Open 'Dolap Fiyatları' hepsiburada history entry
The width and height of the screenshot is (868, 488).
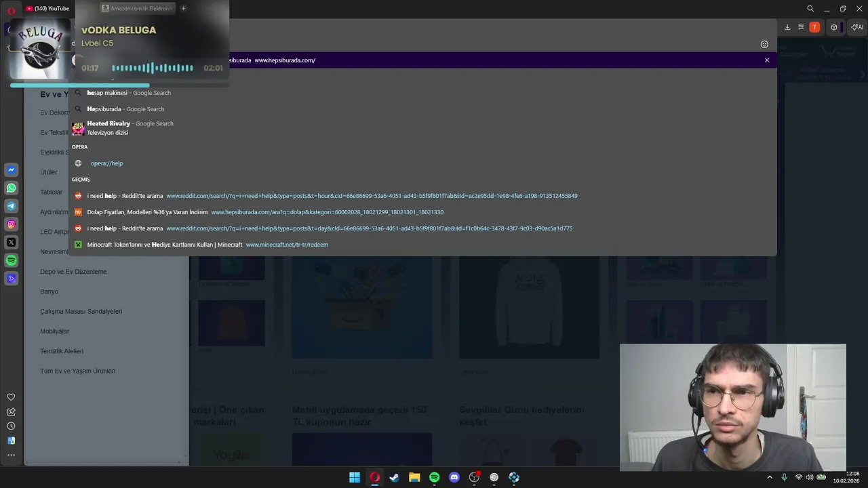tap(422, 212)
